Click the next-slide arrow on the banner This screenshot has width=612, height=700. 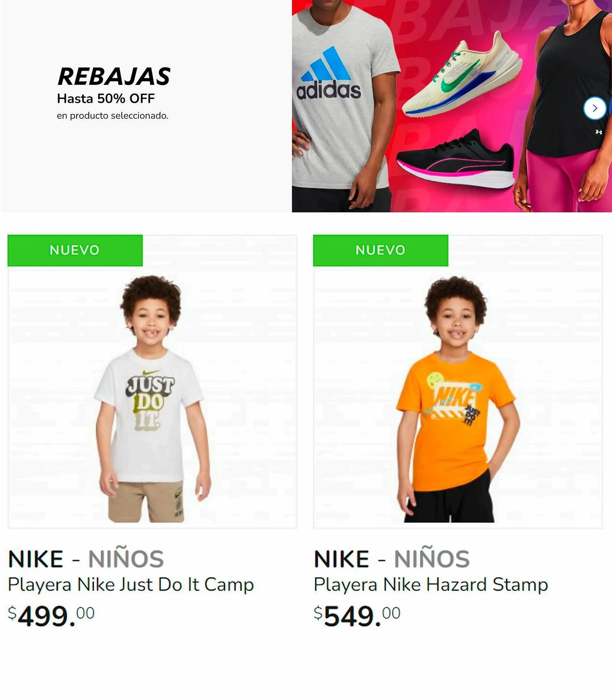click(595, 108)
